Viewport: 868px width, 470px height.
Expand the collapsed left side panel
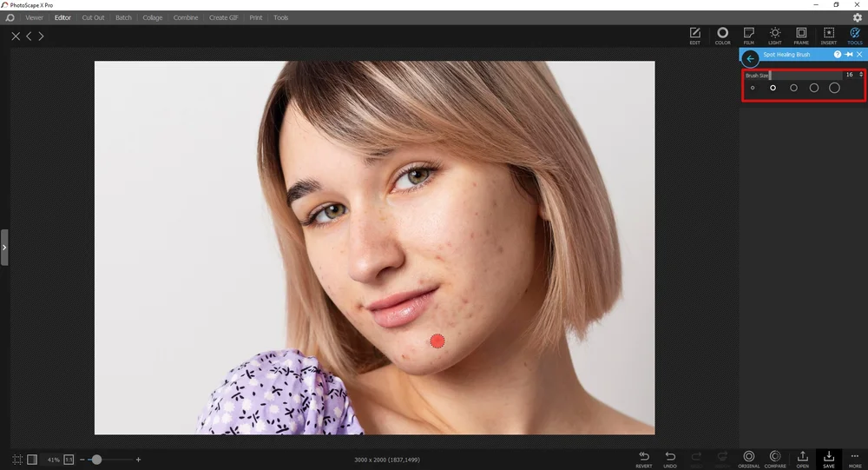[4, 248]
